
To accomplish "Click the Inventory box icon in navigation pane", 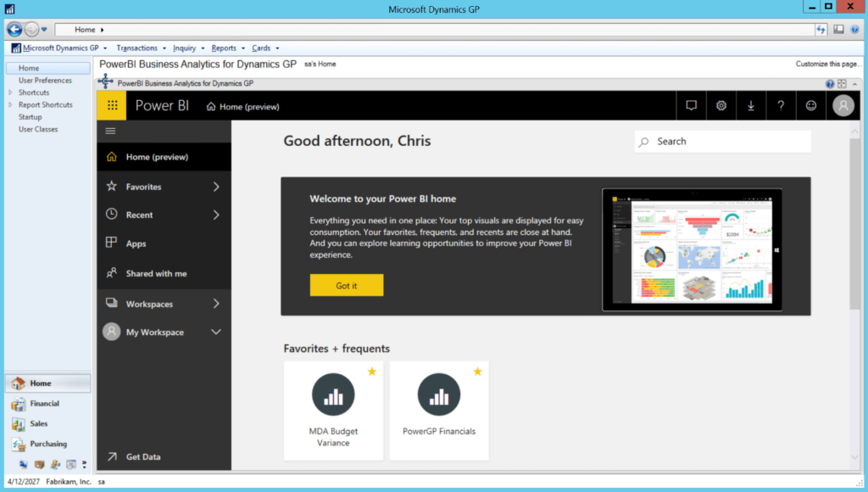I will [x=39, y=464].
